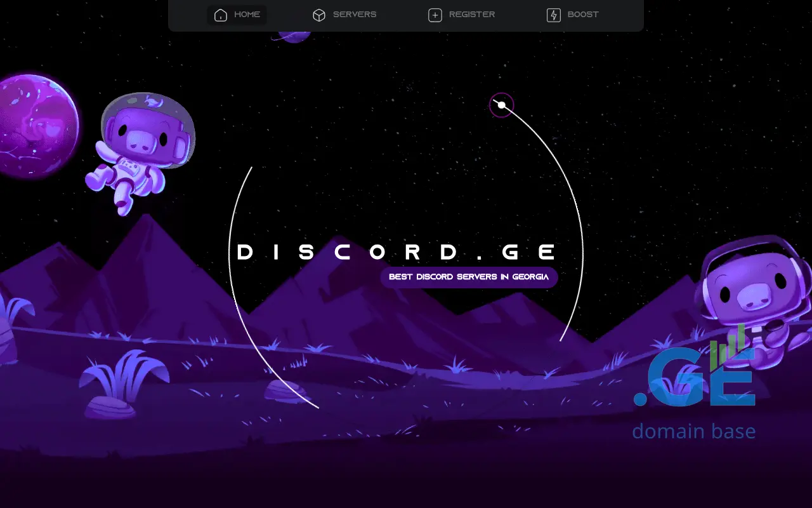Click the DISCORD.GE title text

pos(398,252)
